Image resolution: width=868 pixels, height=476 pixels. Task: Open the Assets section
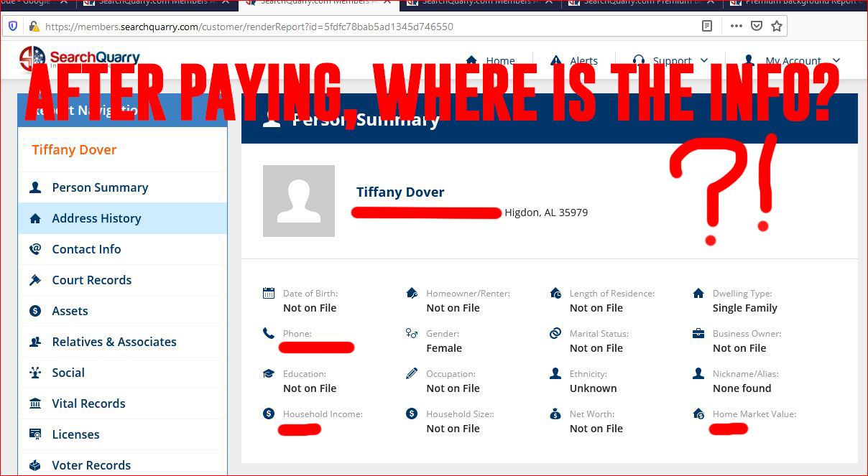[122, 311]
